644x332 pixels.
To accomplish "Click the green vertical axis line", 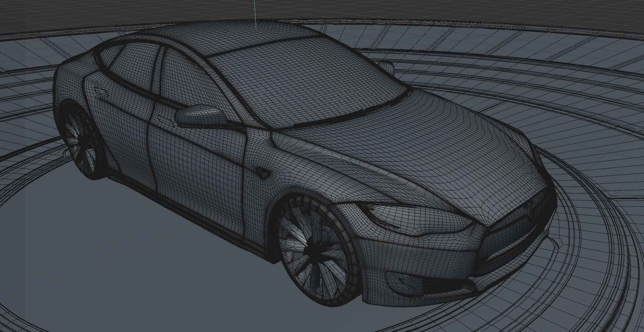I will click(255, 14).
